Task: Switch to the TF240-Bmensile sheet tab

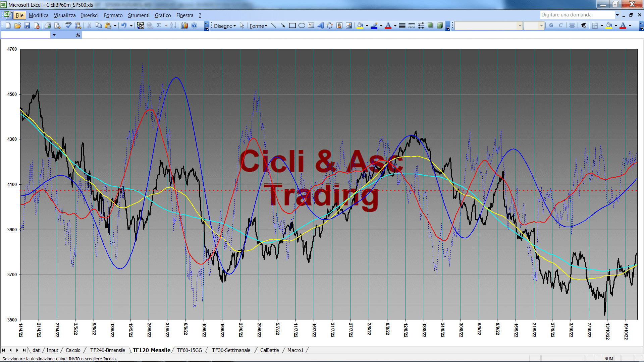Action: point(107,350)
